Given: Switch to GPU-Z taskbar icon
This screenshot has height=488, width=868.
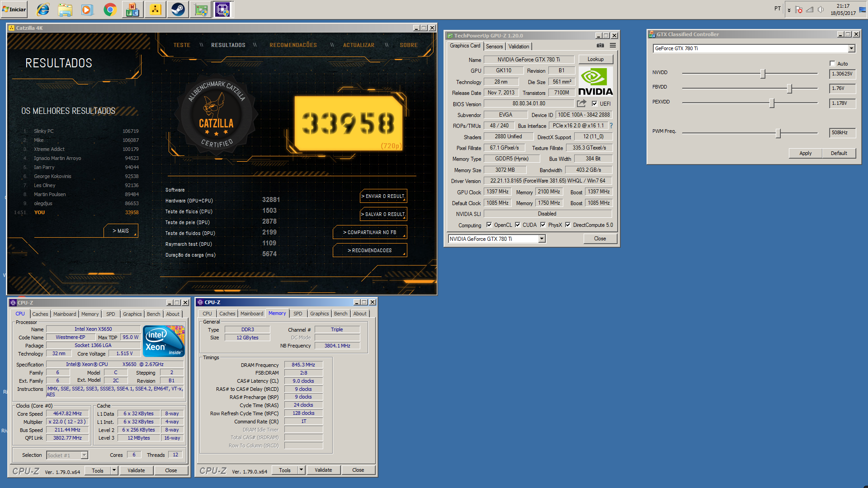Looking at the screenshot, I should coord(200,9).
